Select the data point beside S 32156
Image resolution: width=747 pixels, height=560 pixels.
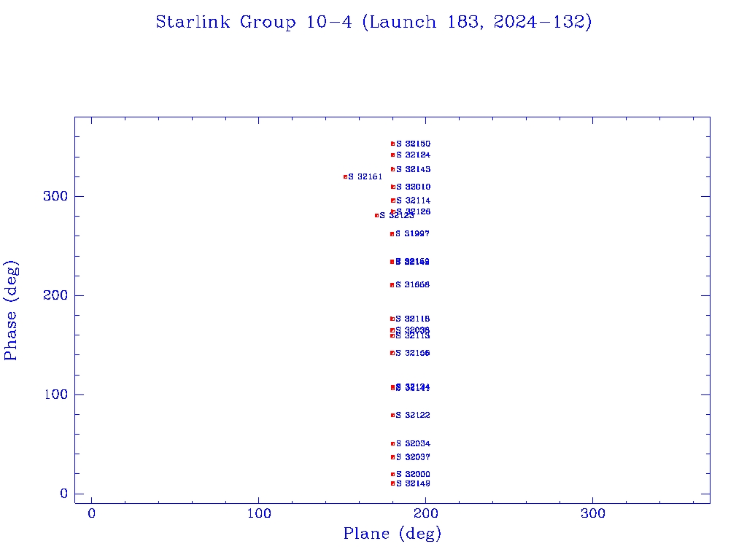[x=392, y=354]
